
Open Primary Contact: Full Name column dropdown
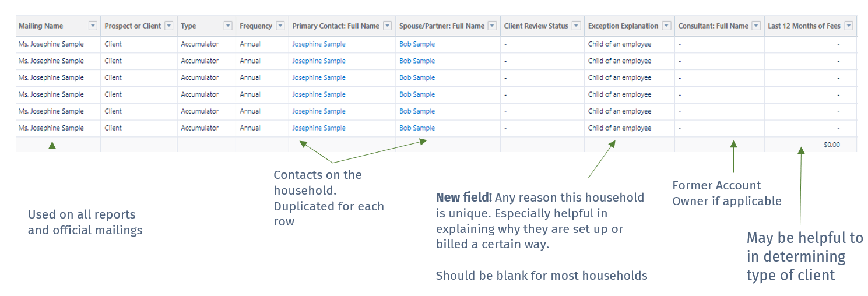point(387,26)
